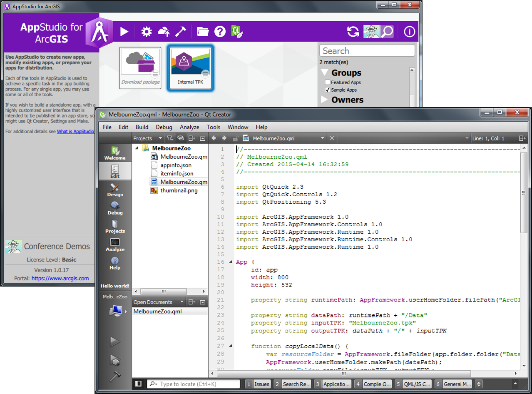Toggle the sidebar visibility button in status bar
Viewport: 532px width, 394px height.
(139, 384)
